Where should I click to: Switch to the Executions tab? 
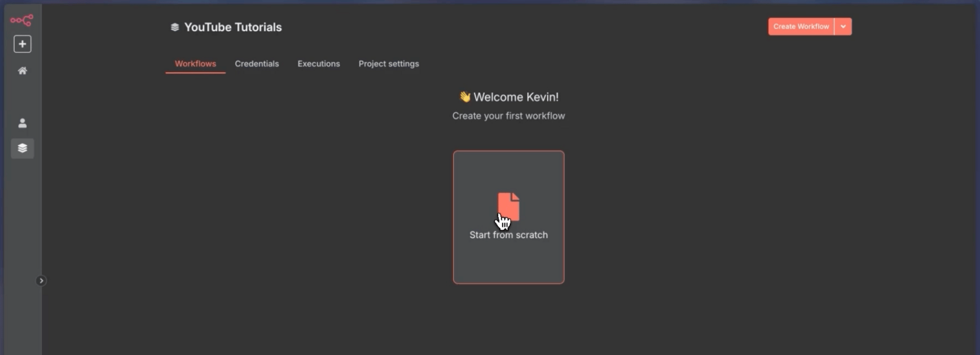pos(318,64)
